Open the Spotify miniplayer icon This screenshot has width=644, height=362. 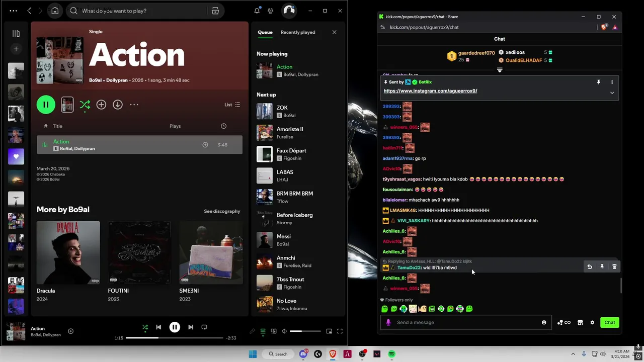pyautogui.click(x=329, y=331)
